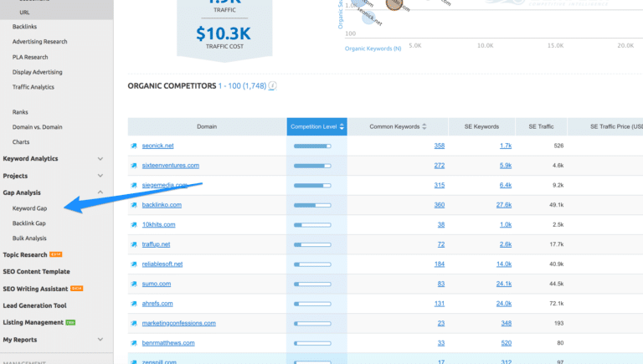Open Listing Management
This screenshot has height=364, width=643.
tap(33, 323)
